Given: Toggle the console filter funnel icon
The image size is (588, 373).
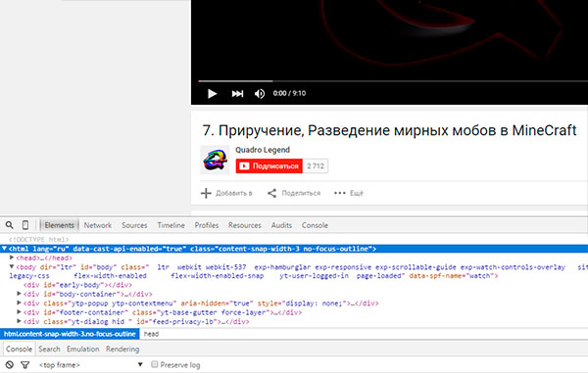Looking at the screenshot, I should (25, 365).
